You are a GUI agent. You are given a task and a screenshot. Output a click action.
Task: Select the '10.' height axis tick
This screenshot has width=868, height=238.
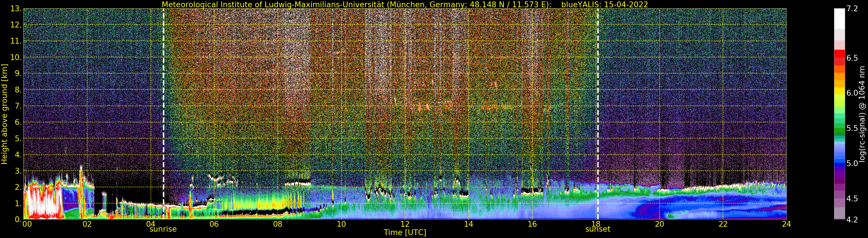click(16, 57)
